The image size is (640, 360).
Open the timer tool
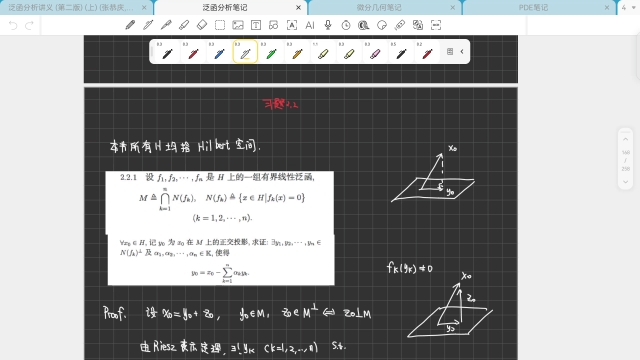[x=346, y=25]
